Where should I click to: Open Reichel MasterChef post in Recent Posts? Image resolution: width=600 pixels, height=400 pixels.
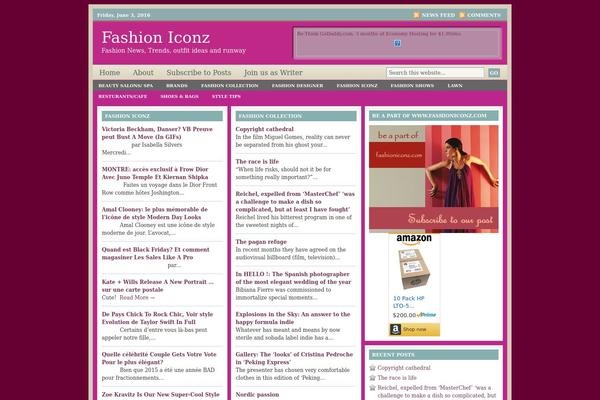(436, 392)
